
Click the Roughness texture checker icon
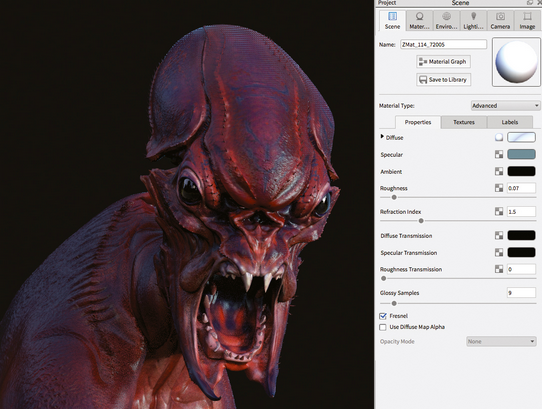click(499, 188)
